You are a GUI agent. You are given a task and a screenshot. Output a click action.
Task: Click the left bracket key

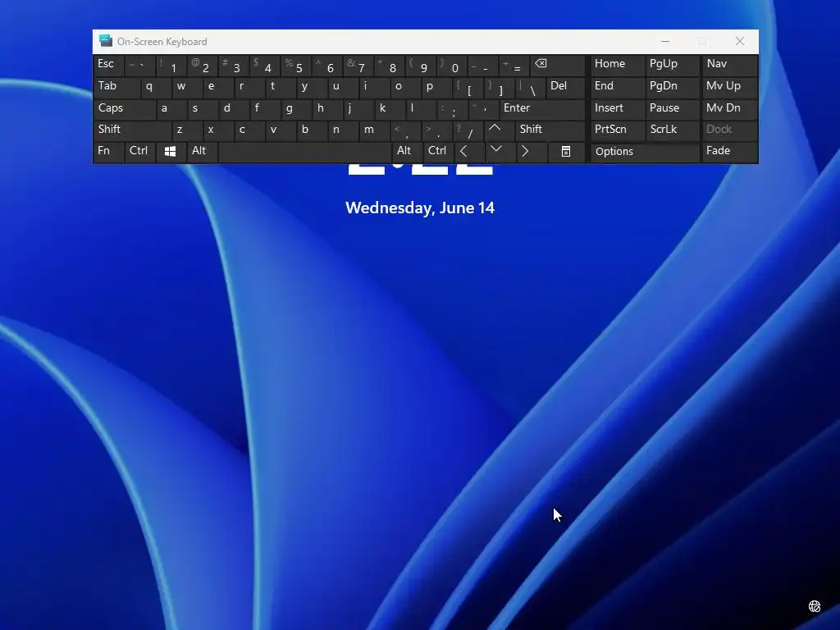pos(468,87)
